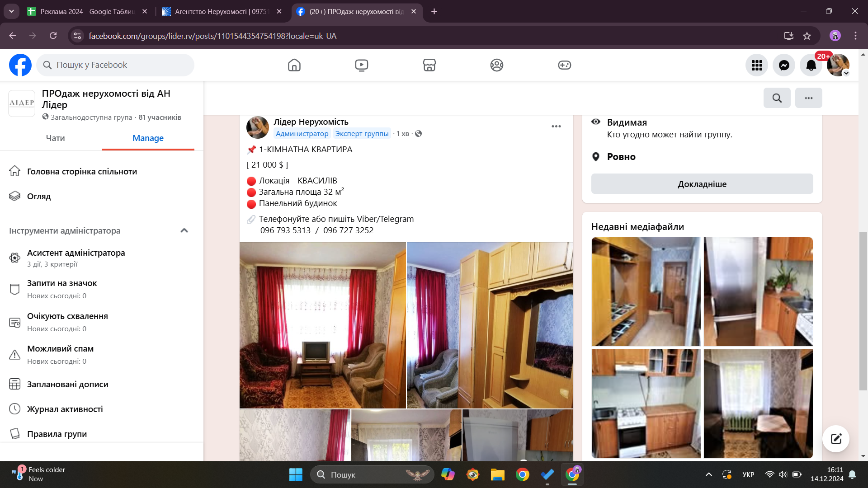This screenshot has height=488, width=868.
Task: Open Messenger chats icon
Action: pyautogui.click(x=784, y=65)
